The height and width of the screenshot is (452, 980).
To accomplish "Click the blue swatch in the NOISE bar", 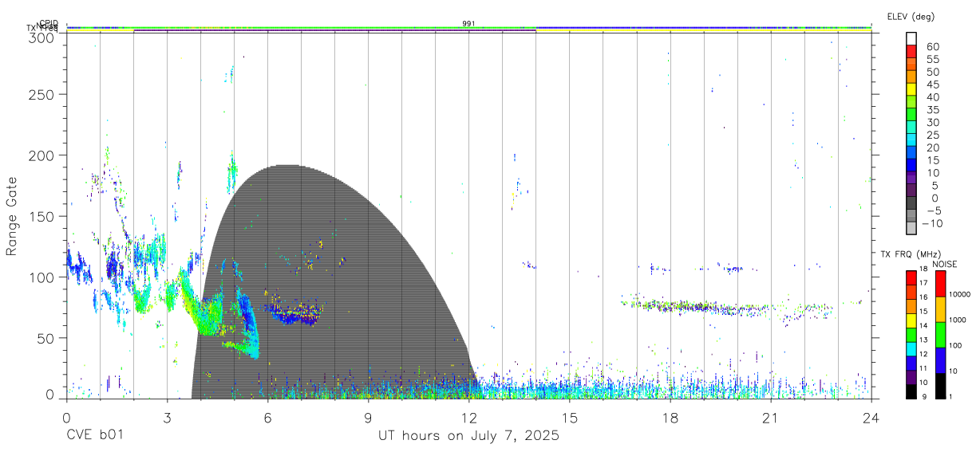I will (x=940, y=360).
